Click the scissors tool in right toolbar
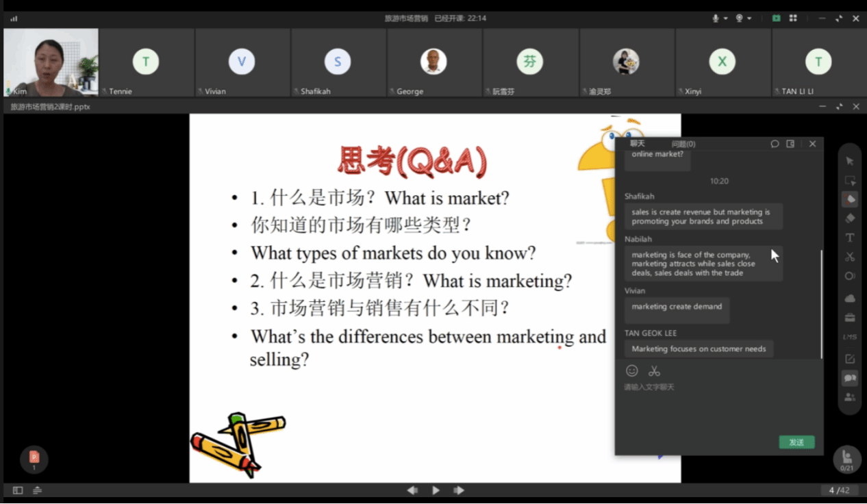 tap(850, 257)
